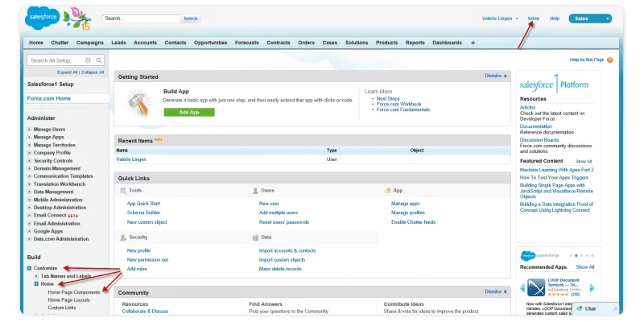Click the Expand All link

[68, 72]
